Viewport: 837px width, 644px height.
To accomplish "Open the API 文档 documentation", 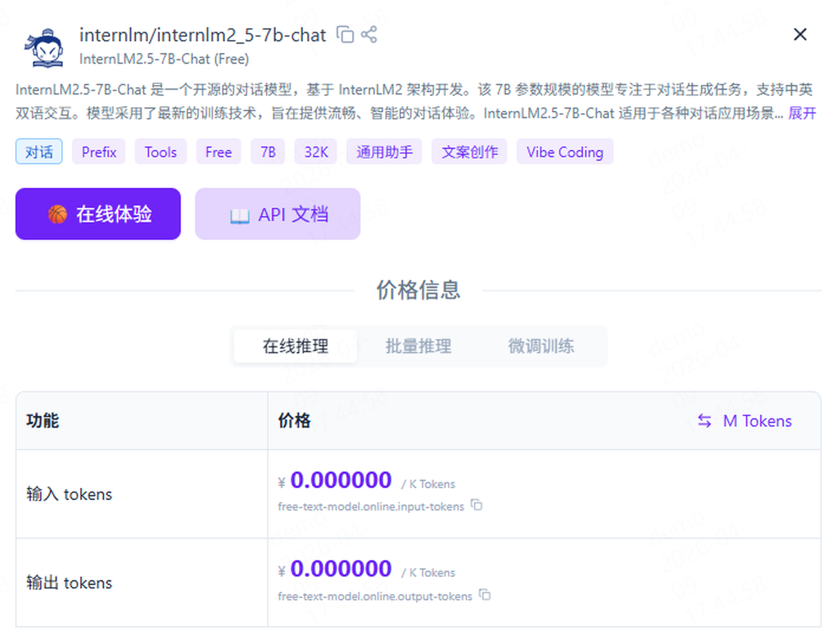I will point(278,214).
